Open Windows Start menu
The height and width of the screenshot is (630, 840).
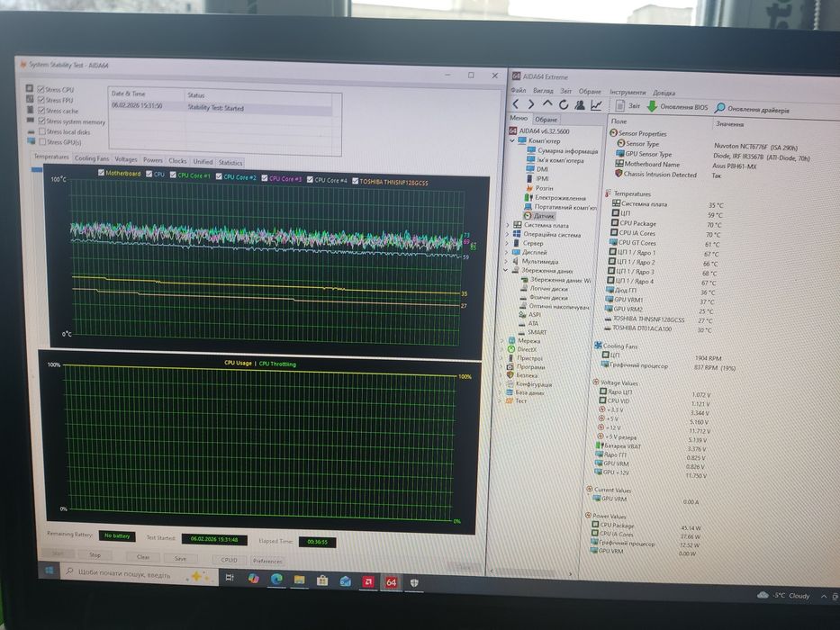click(x=50, y=571)
